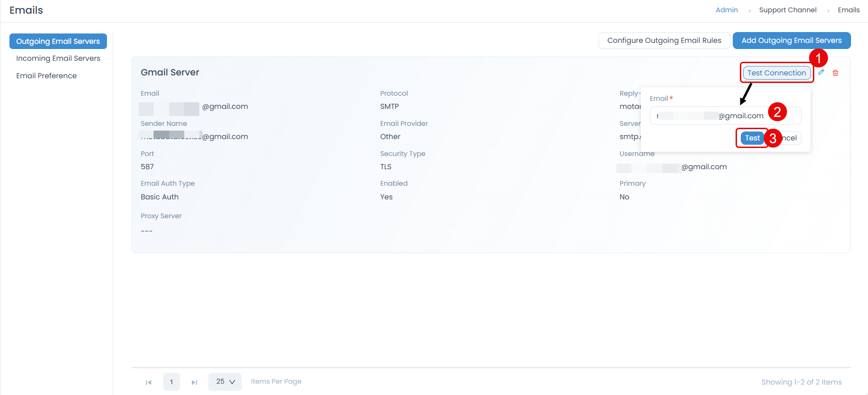Click the red trash delete icon

coord(835,73)
